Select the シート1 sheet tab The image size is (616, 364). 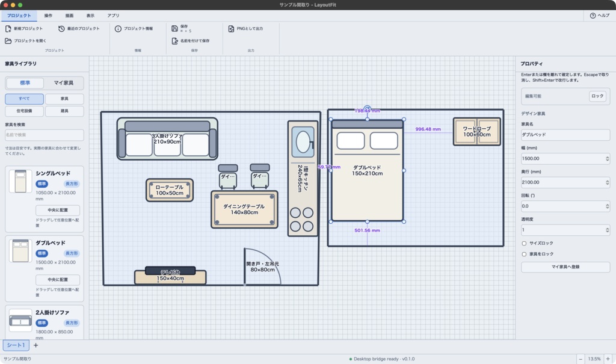point(16,345)
